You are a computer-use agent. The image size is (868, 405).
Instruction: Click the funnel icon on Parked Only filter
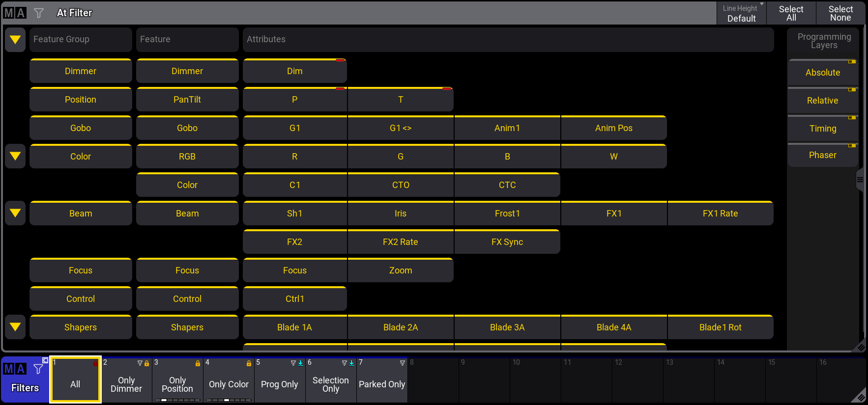(403, 363)
